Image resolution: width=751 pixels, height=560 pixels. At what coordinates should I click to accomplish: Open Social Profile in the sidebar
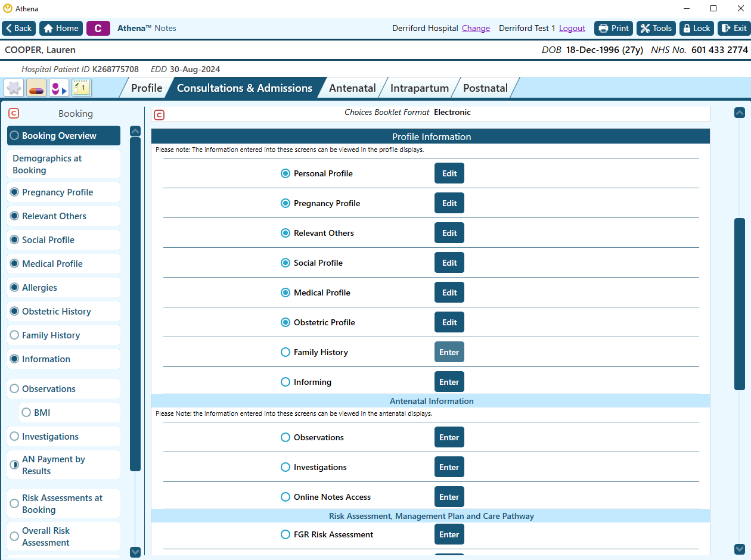pyautogui.click(x=64, y=240)
